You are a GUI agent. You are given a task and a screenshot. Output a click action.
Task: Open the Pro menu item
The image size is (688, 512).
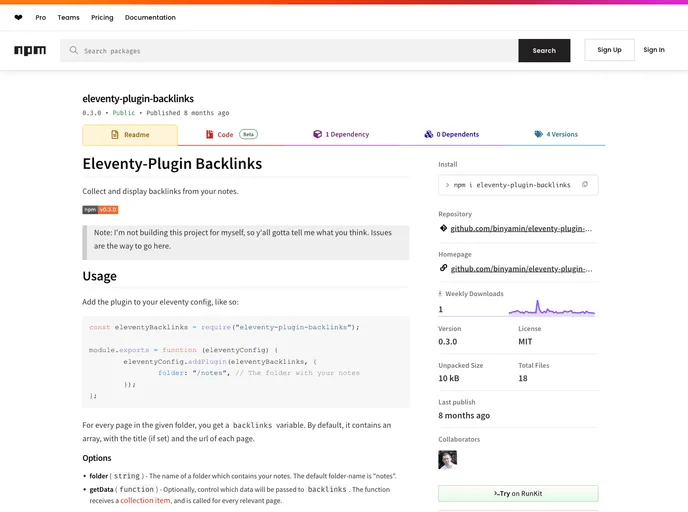41,18
